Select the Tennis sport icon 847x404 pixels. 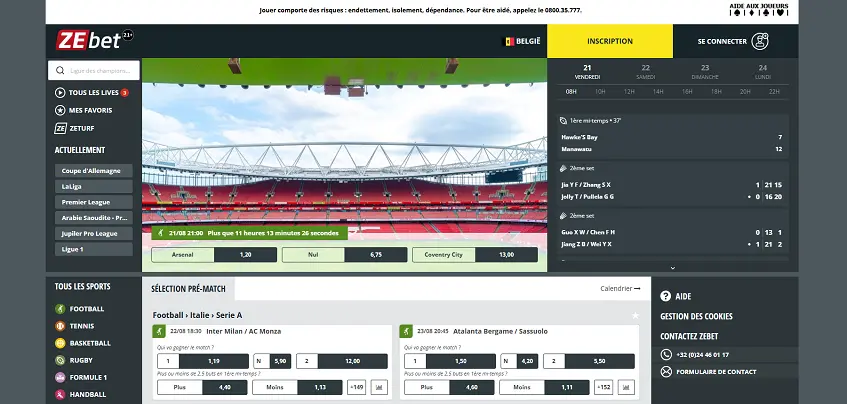tap(60, 326)
